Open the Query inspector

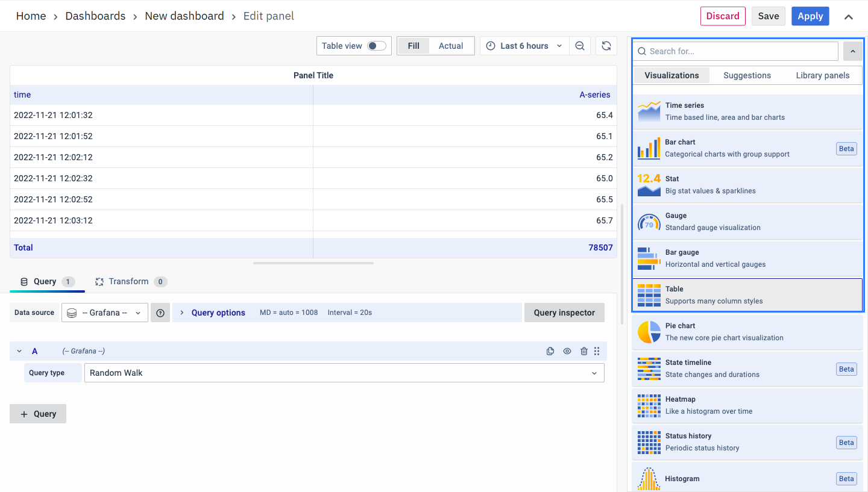(x=564, y=313)
